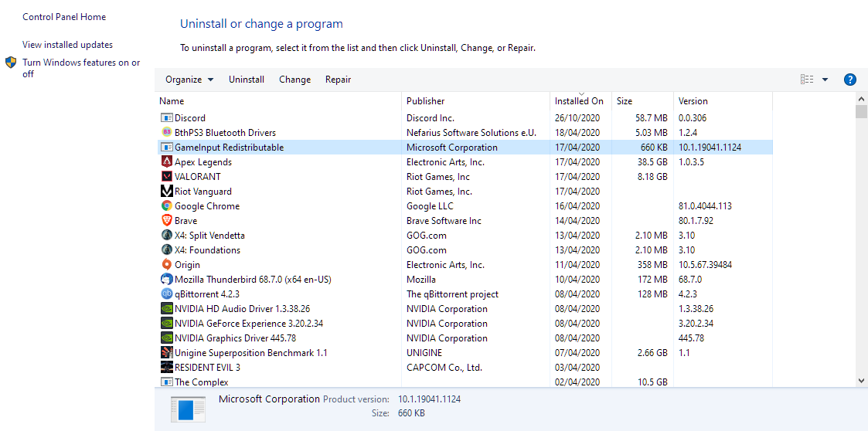Screen dimensions: 868x431
Task: Open Turn Windows features on or off
Action: click(x=81, y=68)
